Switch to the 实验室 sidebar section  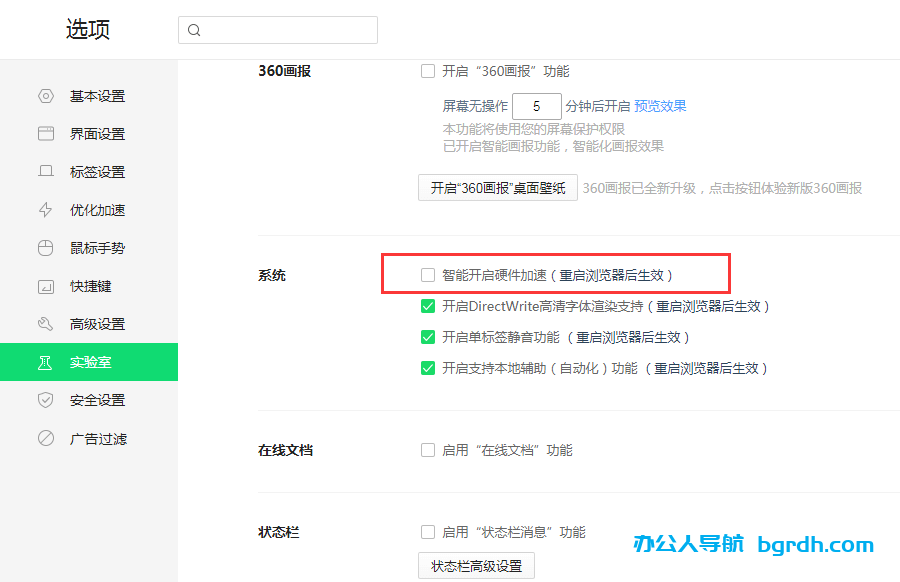click(89, 362)
